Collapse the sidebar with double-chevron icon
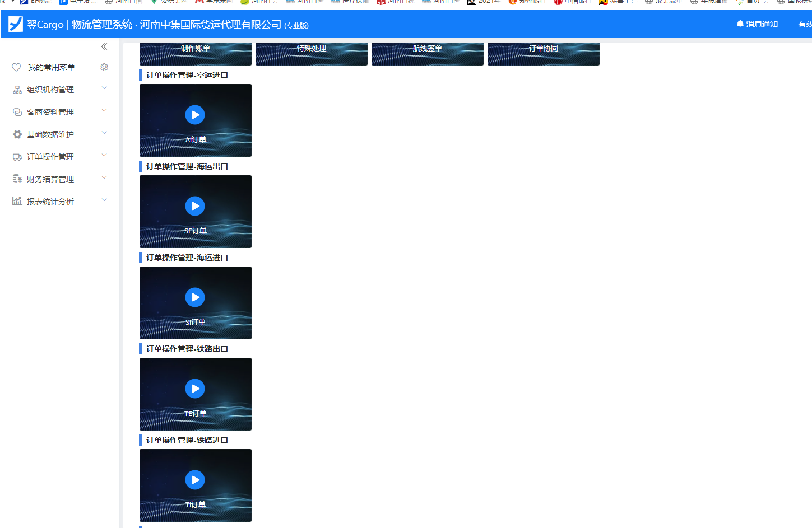The height and width of the screenshot is (528, 812). click(104, 46)
